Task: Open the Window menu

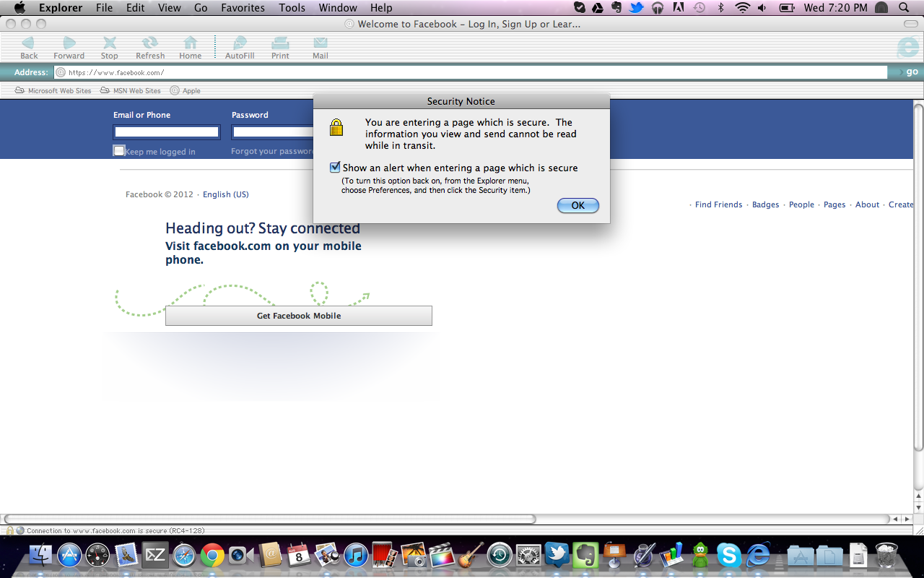Action: pos(338,8)
